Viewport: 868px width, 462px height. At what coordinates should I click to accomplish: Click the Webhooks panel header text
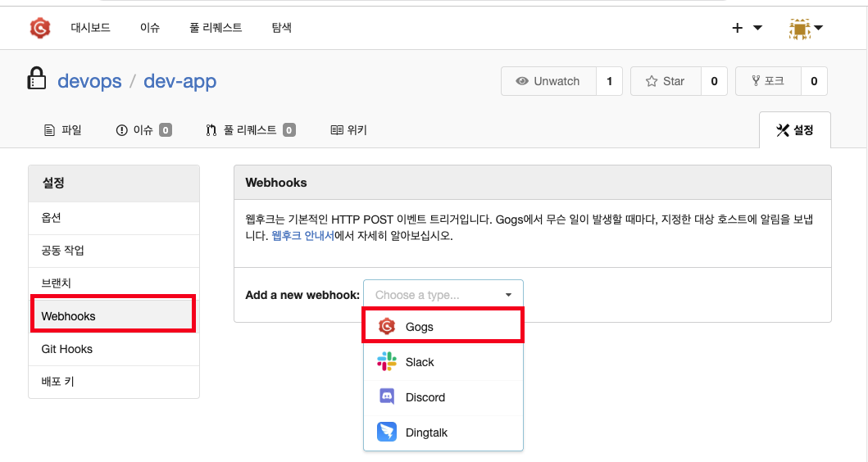276,183
